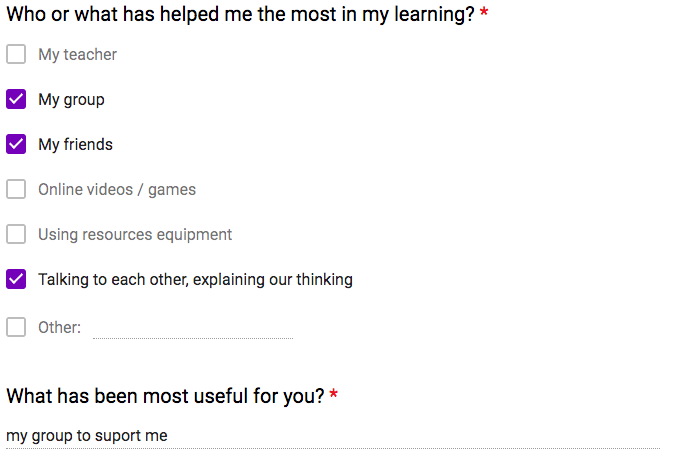Untick the purple My group checkbox

pos(16,99)
